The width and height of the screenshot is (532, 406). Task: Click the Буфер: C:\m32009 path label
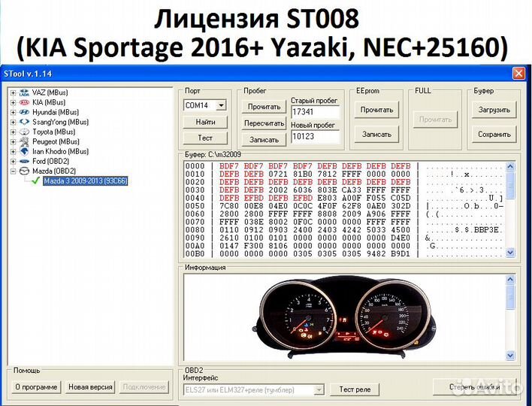(213, 155)
